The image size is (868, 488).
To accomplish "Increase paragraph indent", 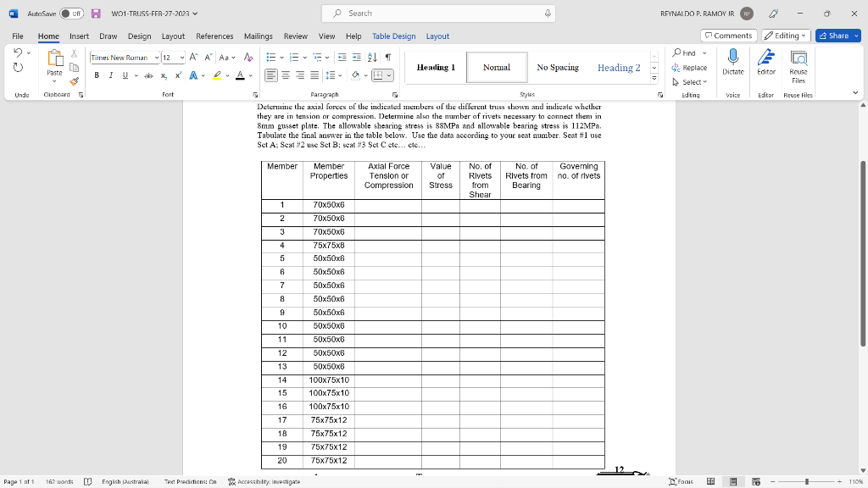I will [x=357, y=57].
